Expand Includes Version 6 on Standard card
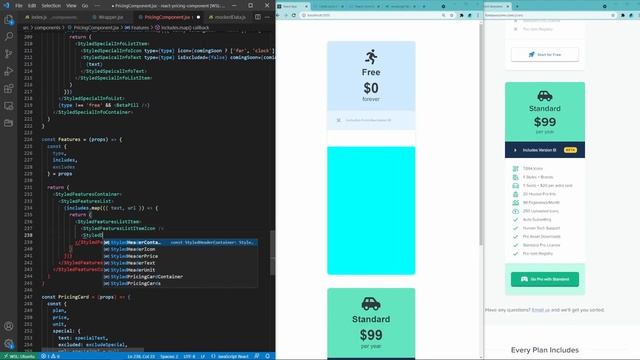The image size is (640, 360). (544, 150)
